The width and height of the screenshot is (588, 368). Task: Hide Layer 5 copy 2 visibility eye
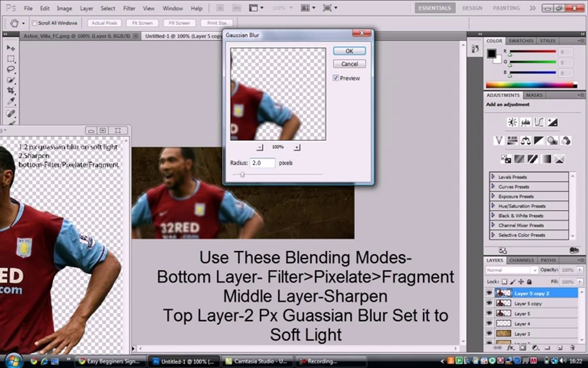(489, 293)
